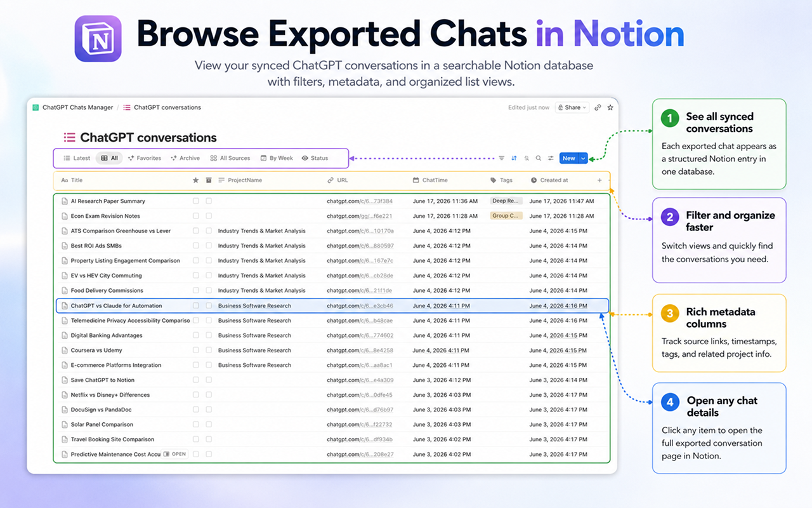Tick the archive checkbox for Econ Exam Revision Notes
This screenshot has width=812, height=508.
tap(209, 216)
